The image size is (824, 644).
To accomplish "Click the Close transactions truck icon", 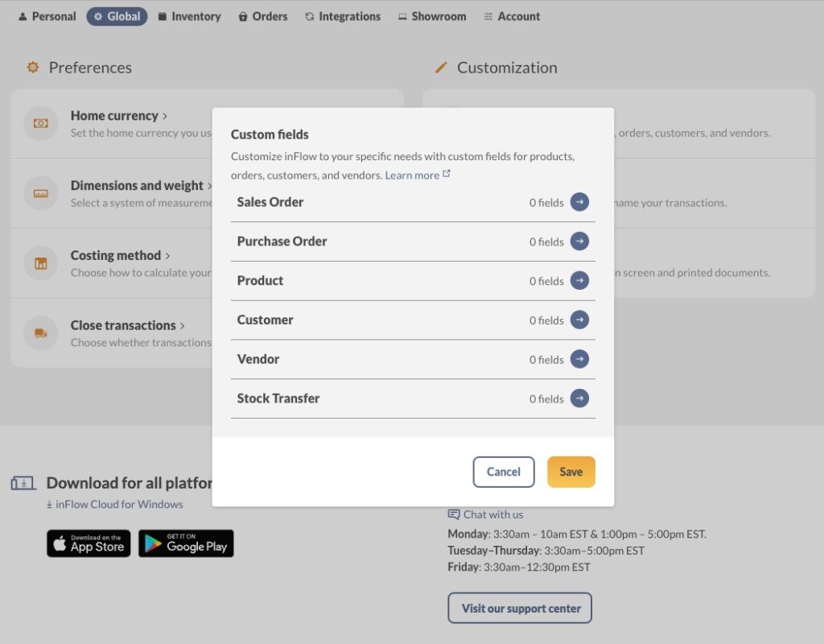I will [x=40, y=332].
